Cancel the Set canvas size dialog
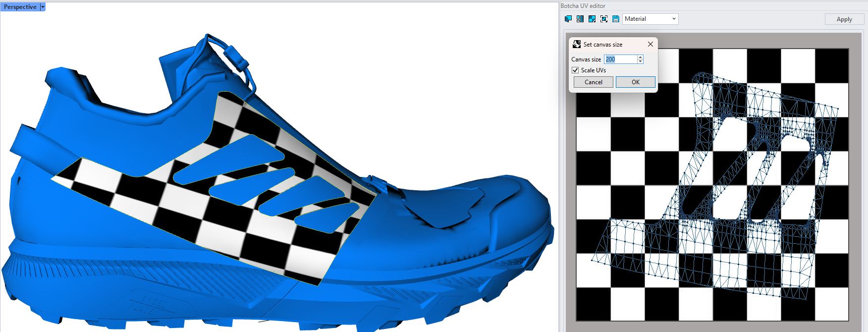This screenshot has height=332, width=868. [593, 82]
